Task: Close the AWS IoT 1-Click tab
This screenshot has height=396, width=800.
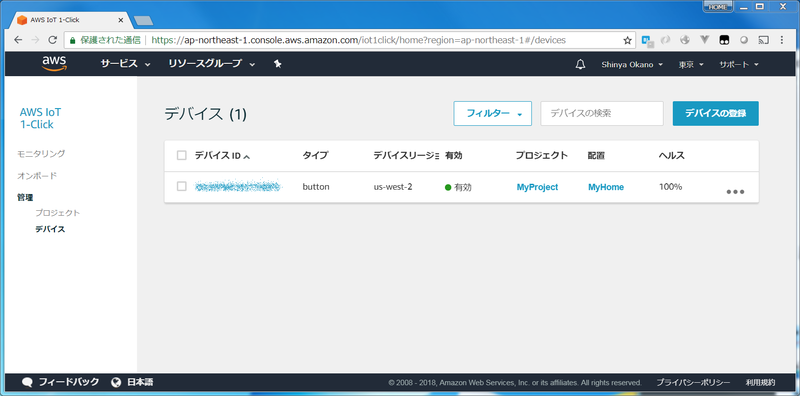Action: click(x=121, y=20)
